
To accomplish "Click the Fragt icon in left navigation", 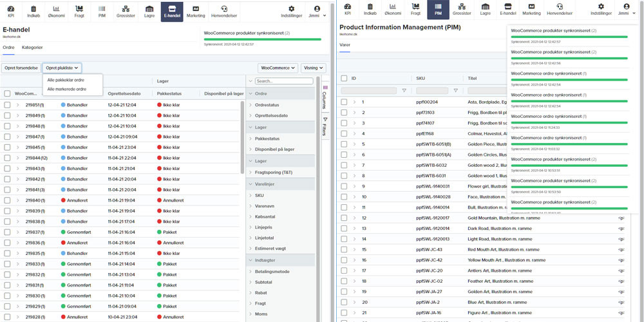I will tap(79, 10).
